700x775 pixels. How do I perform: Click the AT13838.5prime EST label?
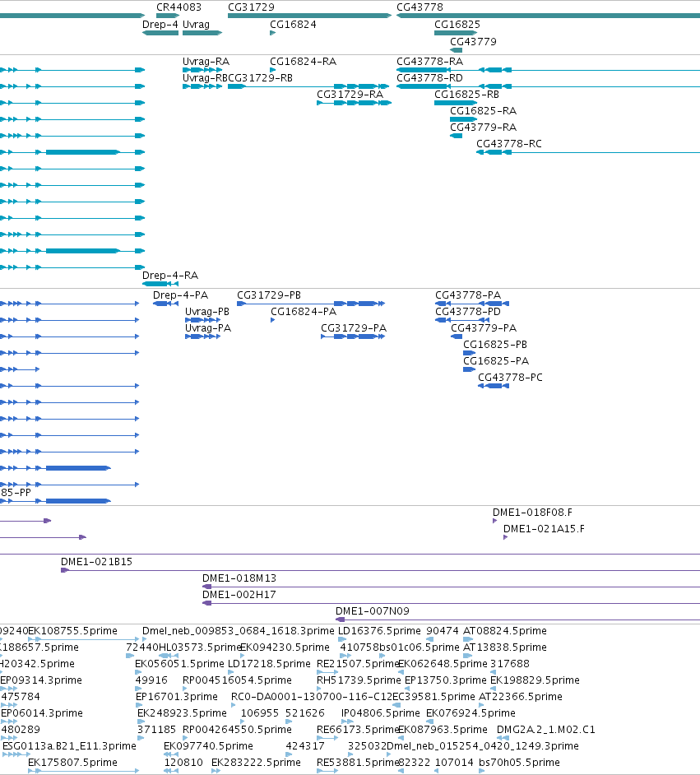505,647
